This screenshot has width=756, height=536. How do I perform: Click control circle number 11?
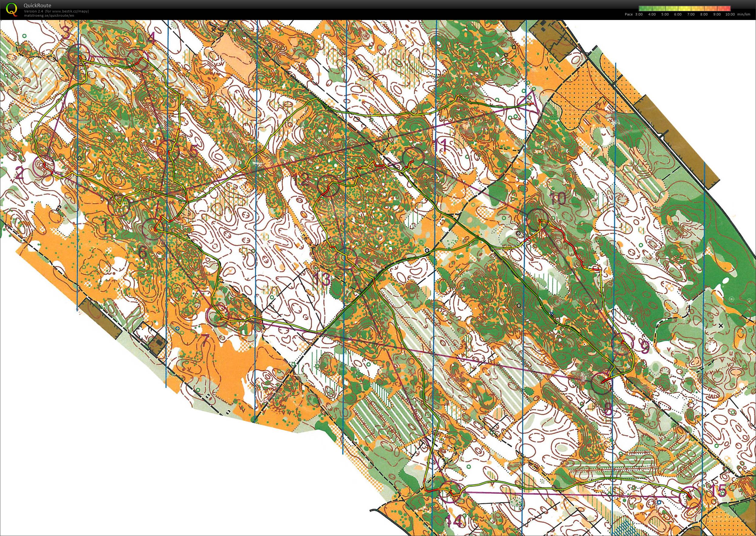tap(414, 158)
